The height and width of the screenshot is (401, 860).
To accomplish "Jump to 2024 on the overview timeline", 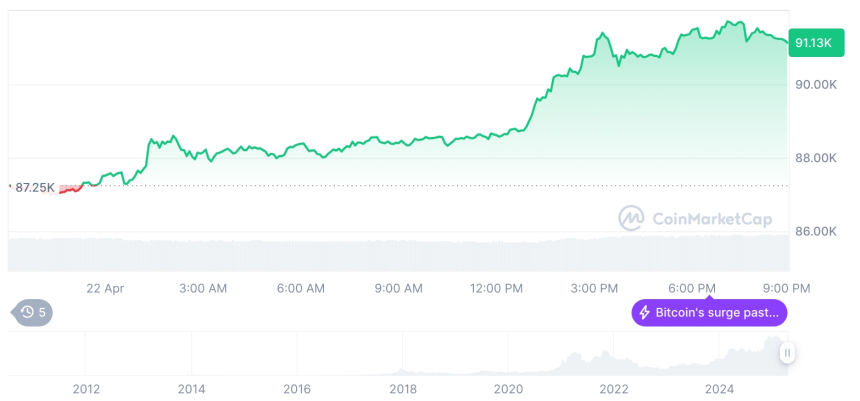I will tap(720, 389).
